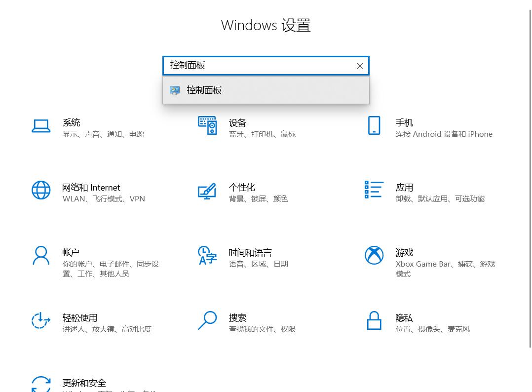This screenshot has width=532, height=392.
Task: Click the text WLAN、飞行模式、VPN
Action: click(x=104, y=199)
